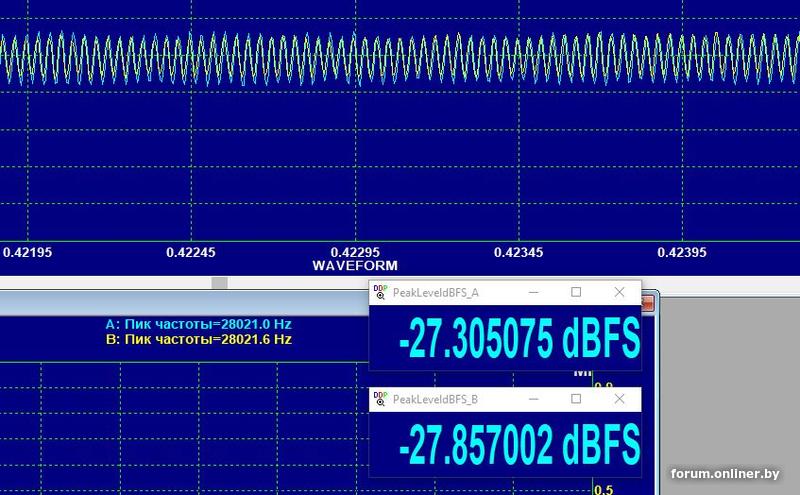Close the PeakLeveldBFS_B window

pyautogui.click(x=619, y=399)
